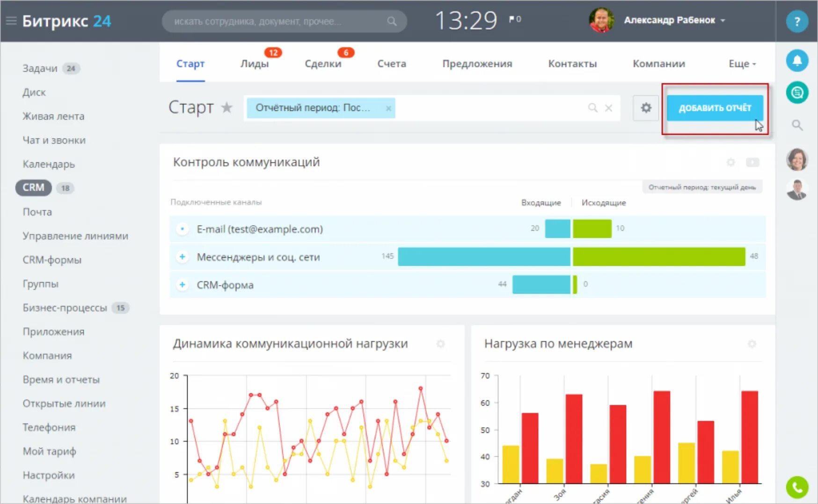Remove the Отчётный период filter tag

388,108
